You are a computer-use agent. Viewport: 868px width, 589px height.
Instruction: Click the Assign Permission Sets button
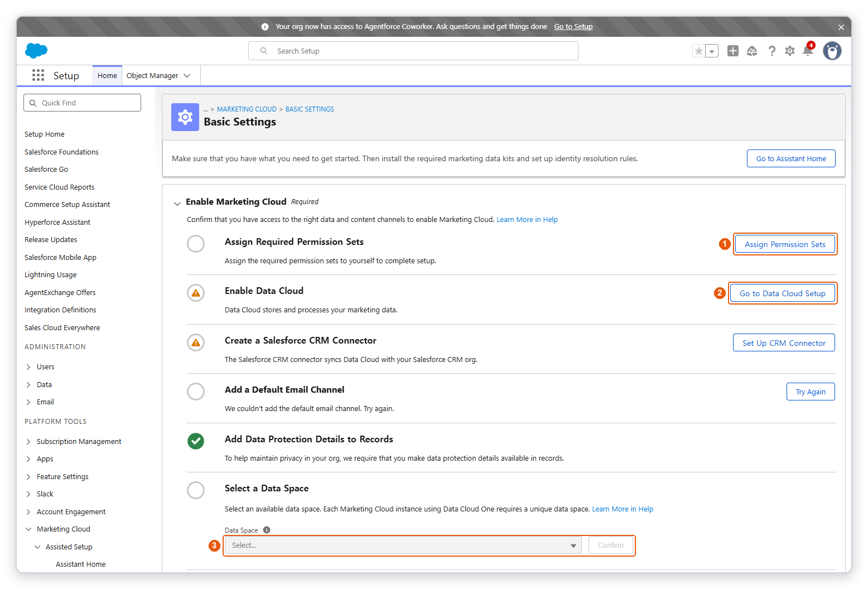tap(785, 244)
